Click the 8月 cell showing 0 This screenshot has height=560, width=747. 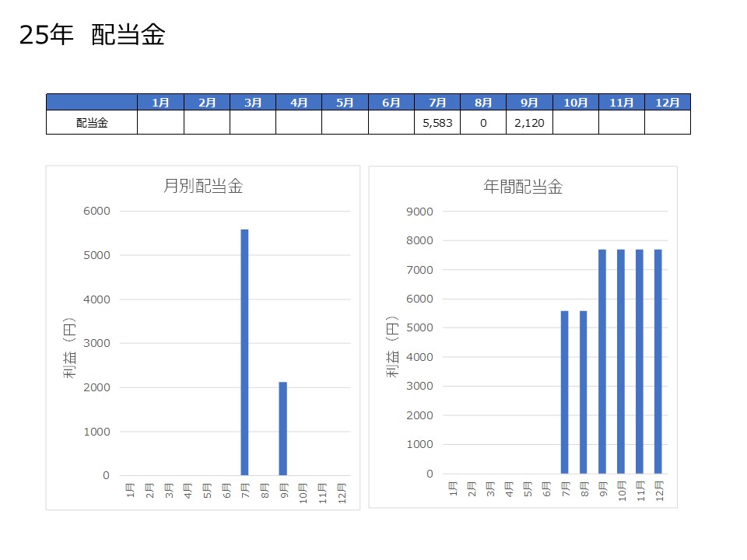(x=483, y=123)
